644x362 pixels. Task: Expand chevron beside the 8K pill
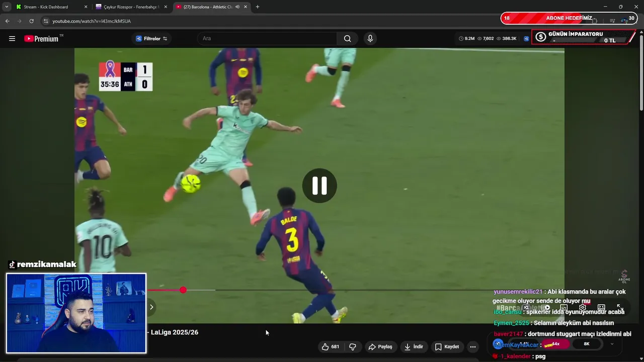coord(612,344)
